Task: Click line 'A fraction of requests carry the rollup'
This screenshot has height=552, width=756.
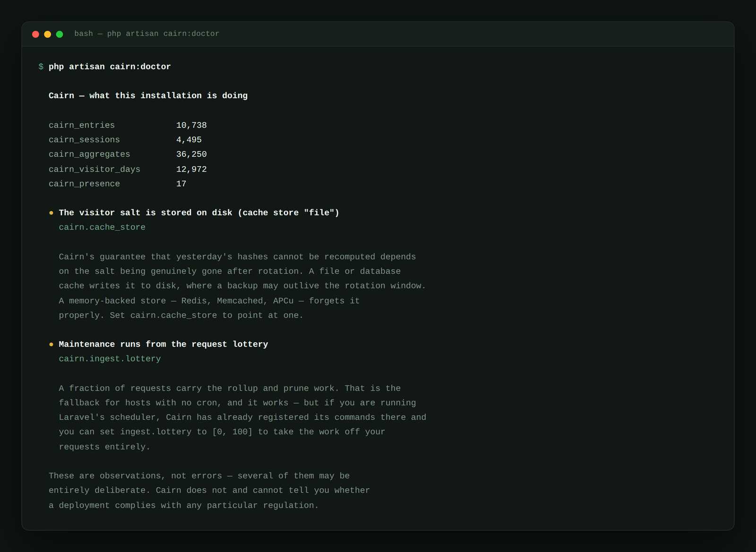Action: 230,388
